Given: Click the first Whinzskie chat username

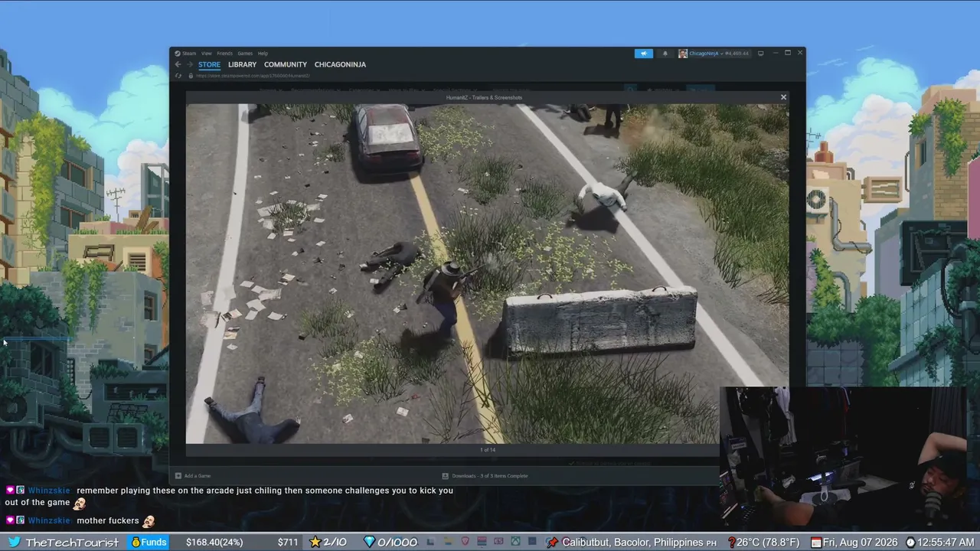Looking at the screenshot, I should click(x=49, y=491).
